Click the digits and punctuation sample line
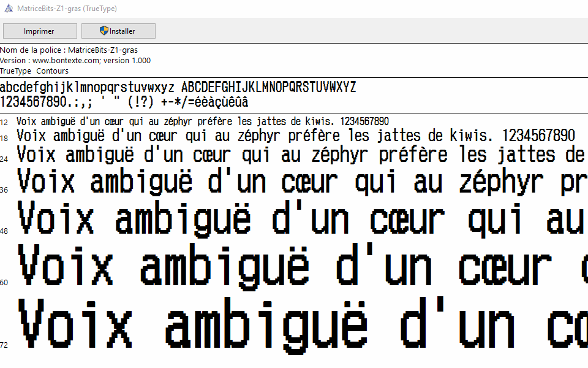The image size is (588, 368). pos(124,102)
